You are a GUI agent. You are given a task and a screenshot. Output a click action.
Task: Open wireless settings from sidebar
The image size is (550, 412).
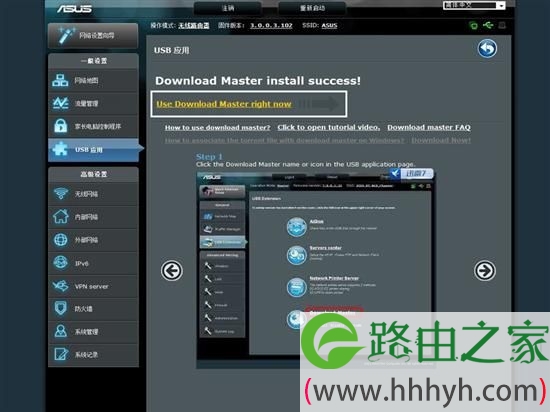click(93, 194)
